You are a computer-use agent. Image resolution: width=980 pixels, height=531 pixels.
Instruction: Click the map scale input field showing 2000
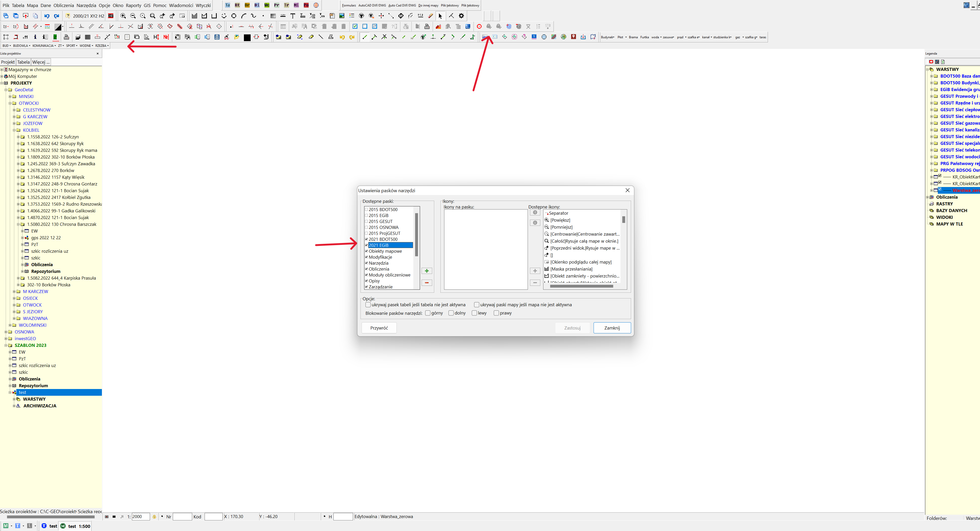(141, 517)
